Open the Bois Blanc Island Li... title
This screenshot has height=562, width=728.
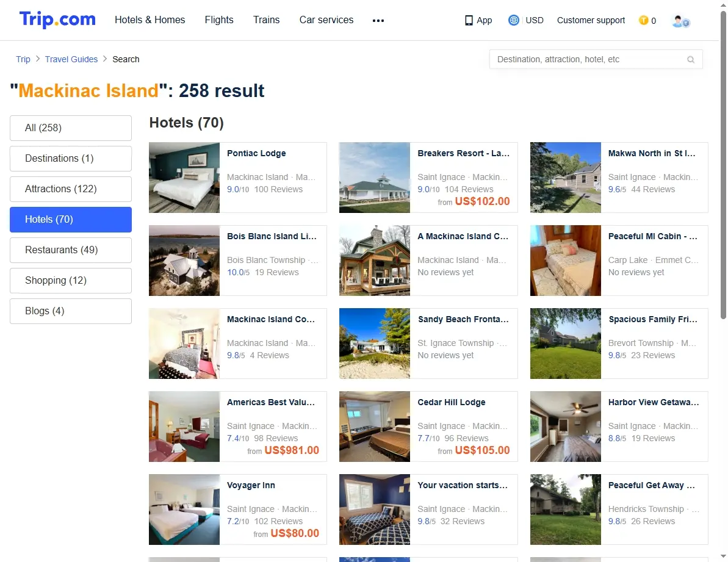(x=272, y=236)
